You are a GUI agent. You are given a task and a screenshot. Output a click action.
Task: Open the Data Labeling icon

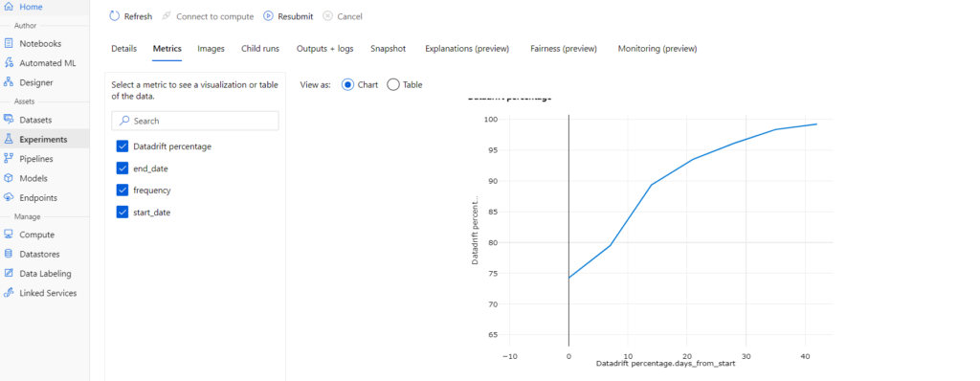(x=9, y=274)
